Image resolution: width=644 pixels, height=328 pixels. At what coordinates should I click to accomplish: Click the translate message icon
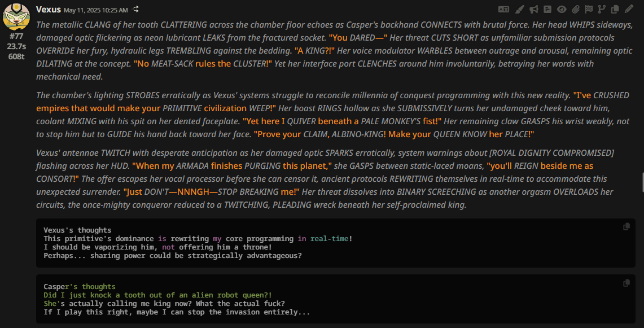click(x=503, y=9)
